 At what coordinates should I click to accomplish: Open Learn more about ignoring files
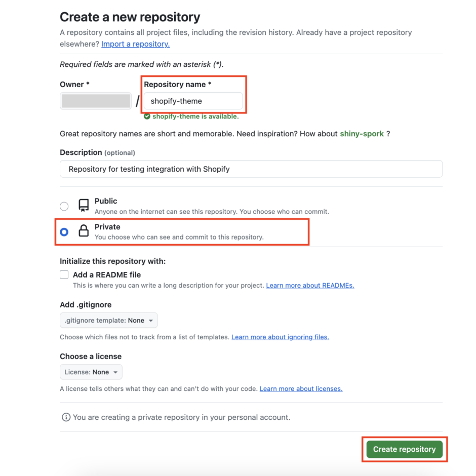[x=280, y=337]
